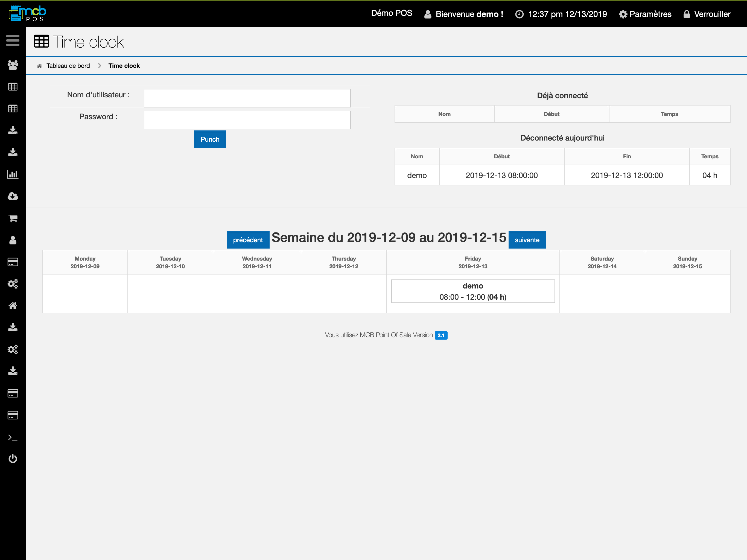Click the users group sidebar icon
747x560 pixels.
point(13,65)
